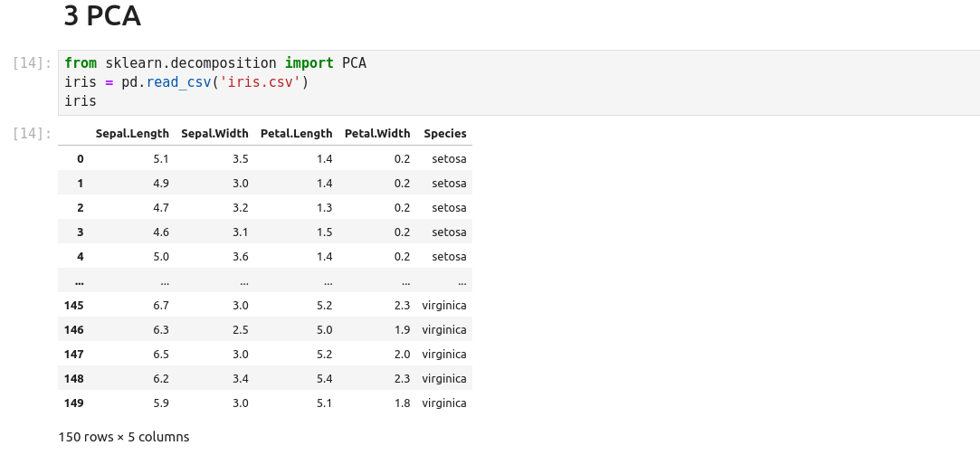Click the Species column header

pos(444,134)
